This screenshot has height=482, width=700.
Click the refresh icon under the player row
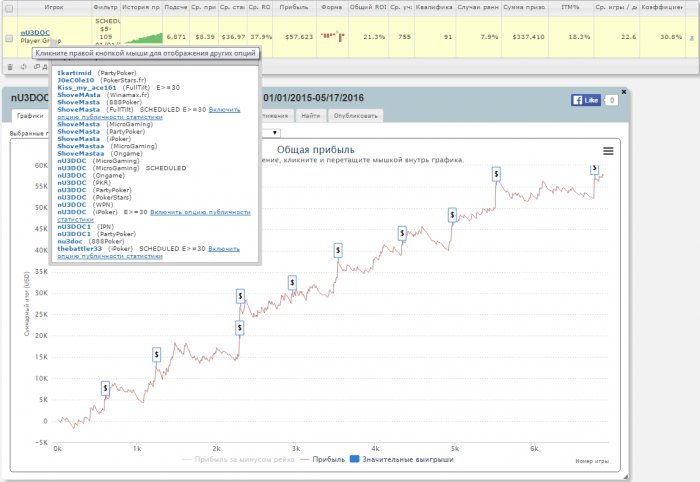[x=22, y=67]
